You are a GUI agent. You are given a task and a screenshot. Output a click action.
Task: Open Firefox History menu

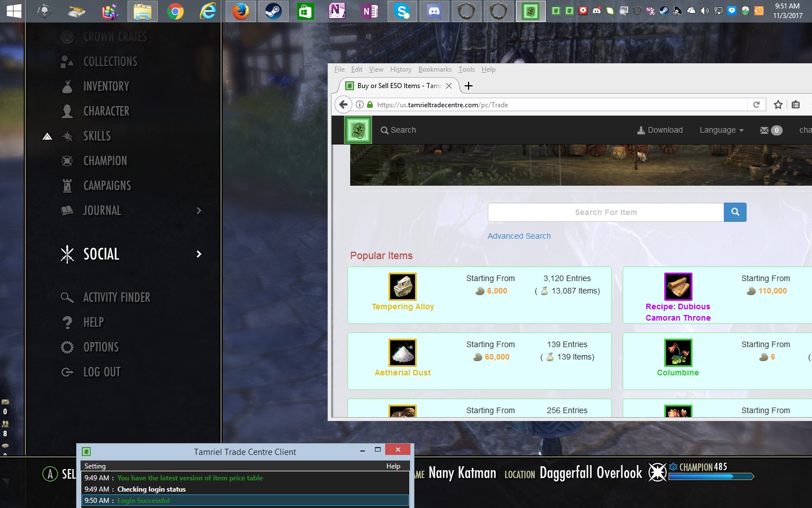401,69
